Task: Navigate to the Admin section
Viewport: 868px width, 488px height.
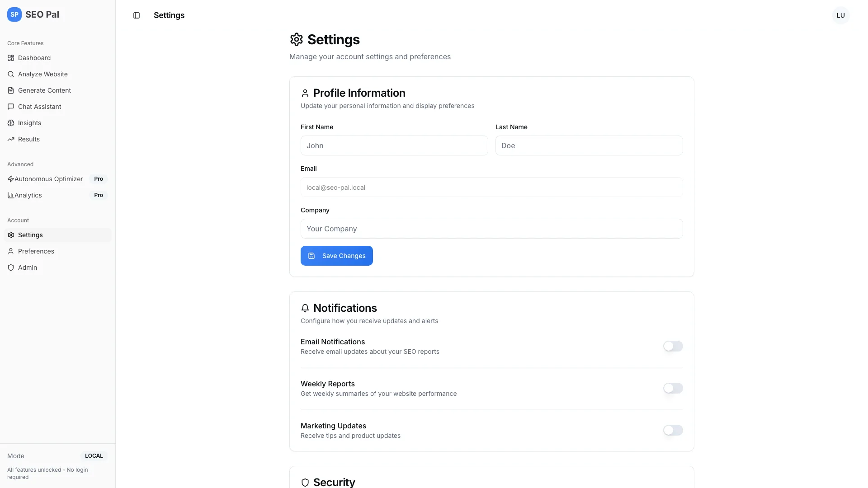Action: click(27, 267)
